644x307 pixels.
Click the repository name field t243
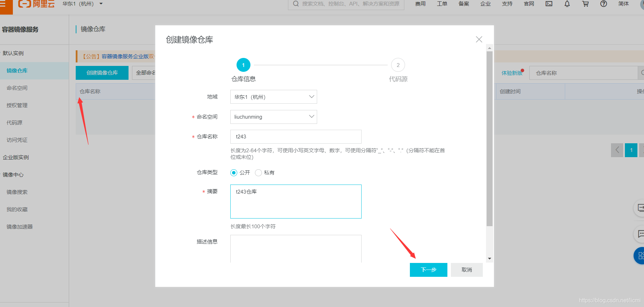(296, 137)
